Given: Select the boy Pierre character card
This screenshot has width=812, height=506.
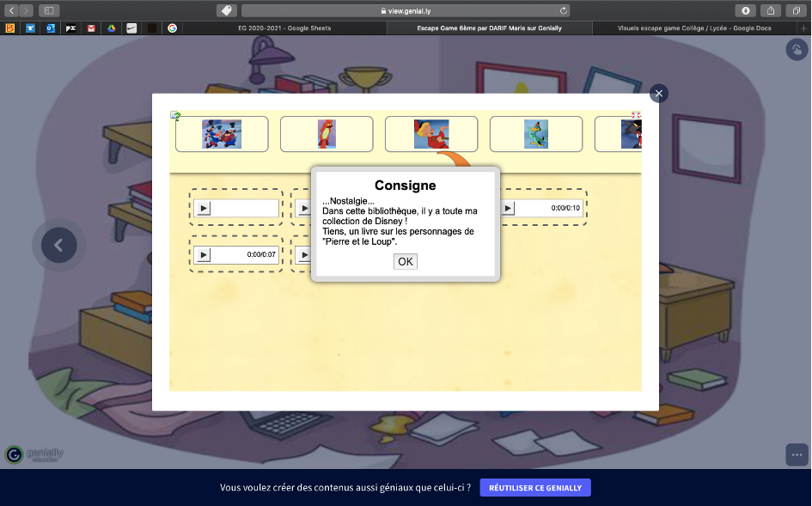Looking at the screenshot, I should [431, 134].
